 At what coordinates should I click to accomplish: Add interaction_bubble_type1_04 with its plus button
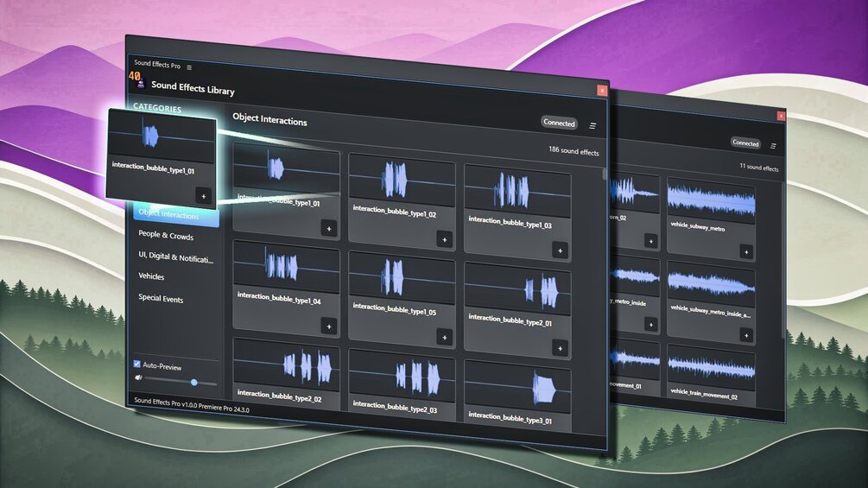[x=329, y=326]
